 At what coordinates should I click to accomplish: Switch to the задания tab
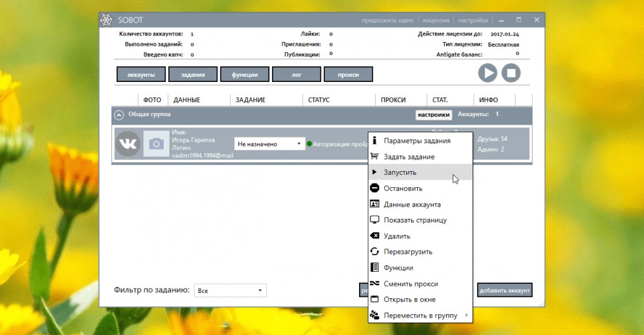point(193,74)
